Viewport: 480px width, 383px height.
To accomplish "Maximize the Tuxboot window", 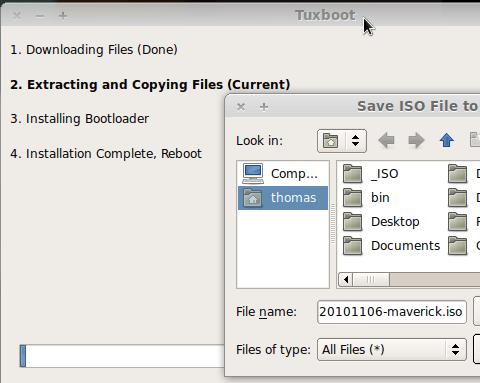I will (x=63, y=15).
